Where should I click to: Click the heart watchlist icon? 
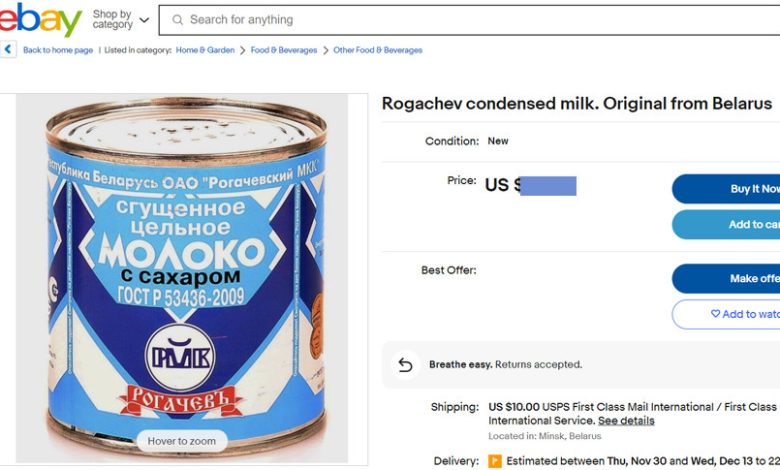click(x=715, y=314)
